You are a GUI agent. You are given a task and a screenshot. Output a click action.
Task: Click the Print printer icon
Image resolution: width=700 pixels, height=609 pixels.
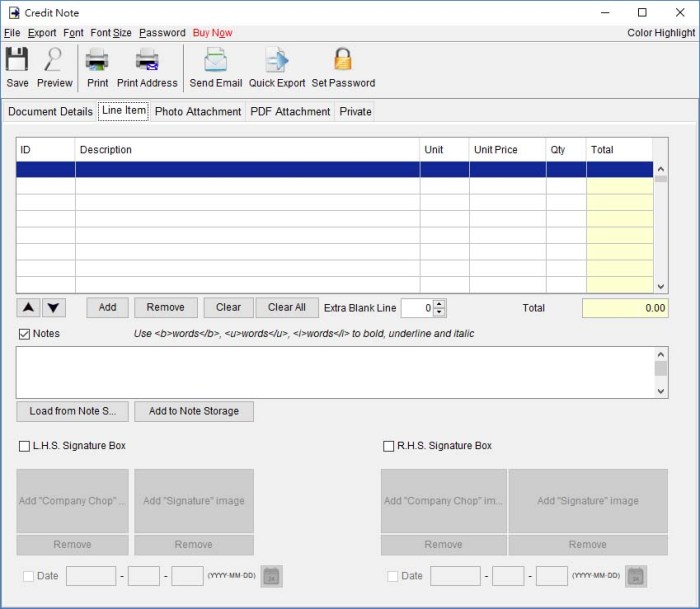tap(97, 59)
